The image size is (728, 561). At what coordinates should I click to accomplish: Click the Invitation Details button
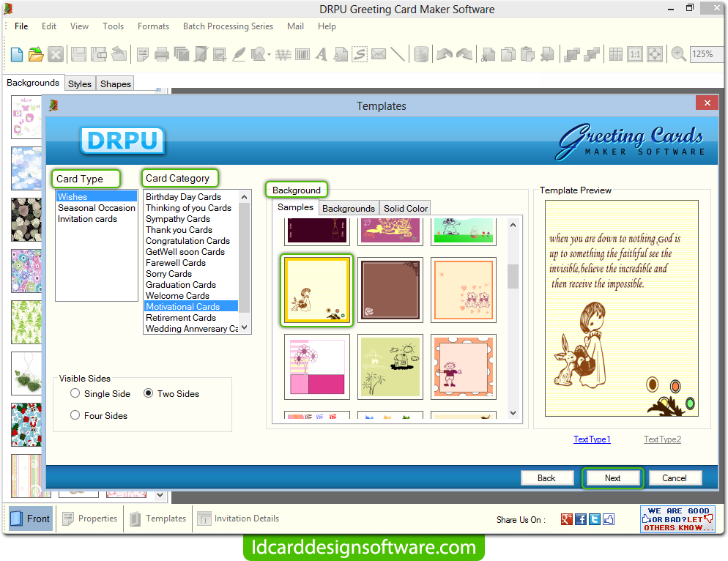[239, 519]
